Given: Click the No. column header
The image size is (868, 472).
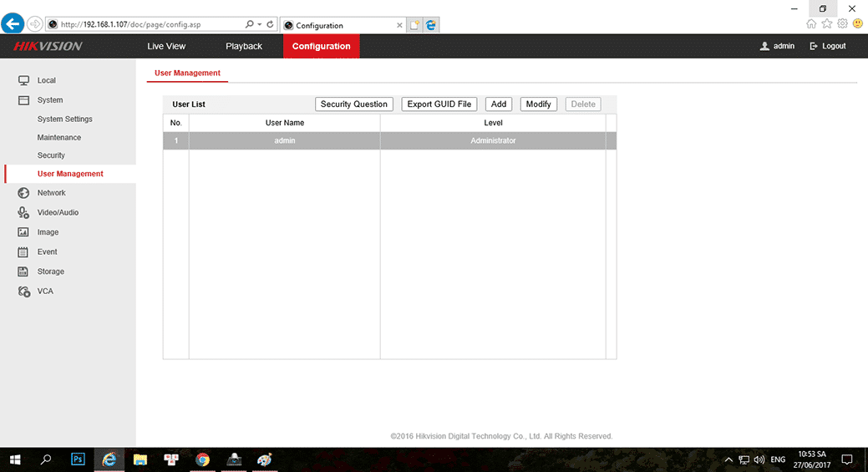Looking at the screenshot, I should point(176,123).
